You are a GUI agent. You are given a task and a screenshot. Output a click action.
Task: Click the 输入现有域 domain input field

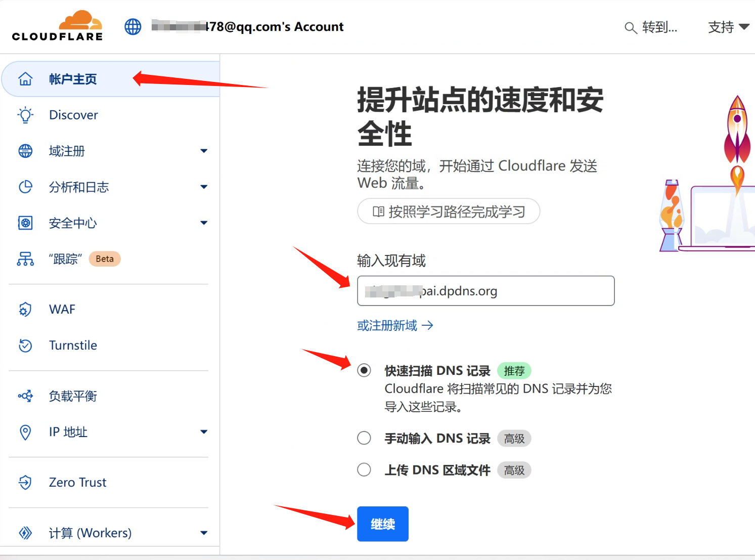tap(485, 291)
